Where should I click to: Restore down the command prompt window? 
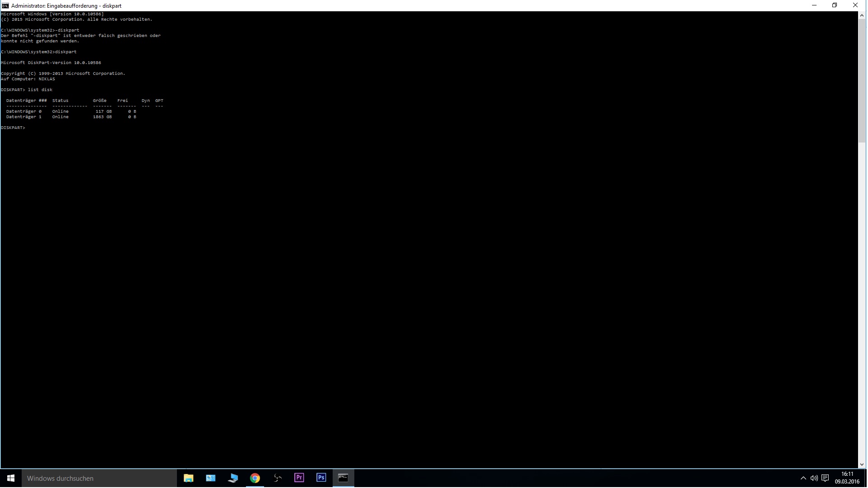tap(835, 5)
